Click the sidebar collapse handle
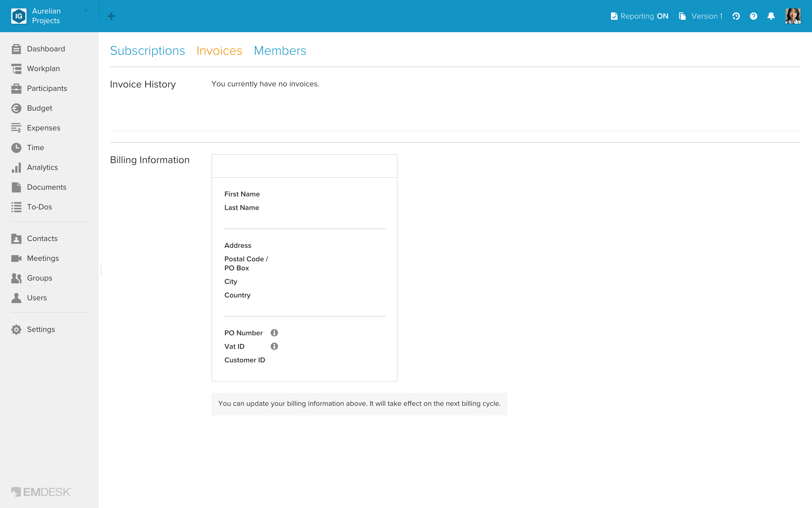 tap(101, 270)
